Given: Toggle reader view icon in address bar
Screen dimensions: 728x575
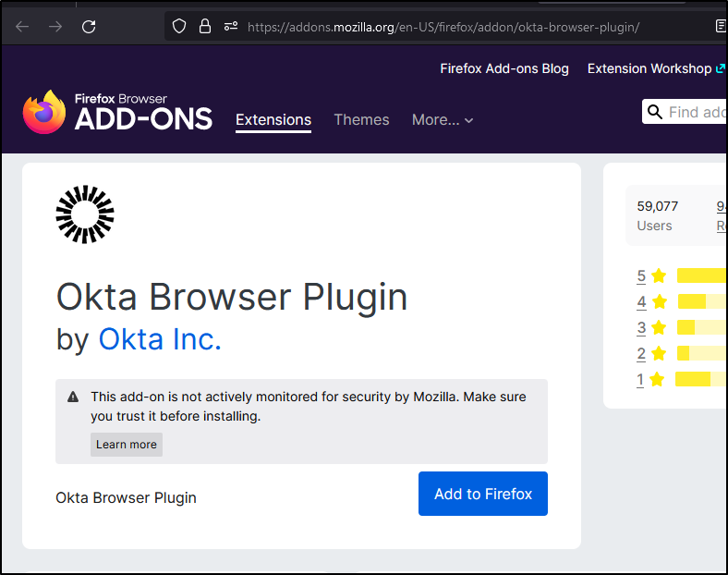Looking at the screenshot, I should tap(721, 27).
